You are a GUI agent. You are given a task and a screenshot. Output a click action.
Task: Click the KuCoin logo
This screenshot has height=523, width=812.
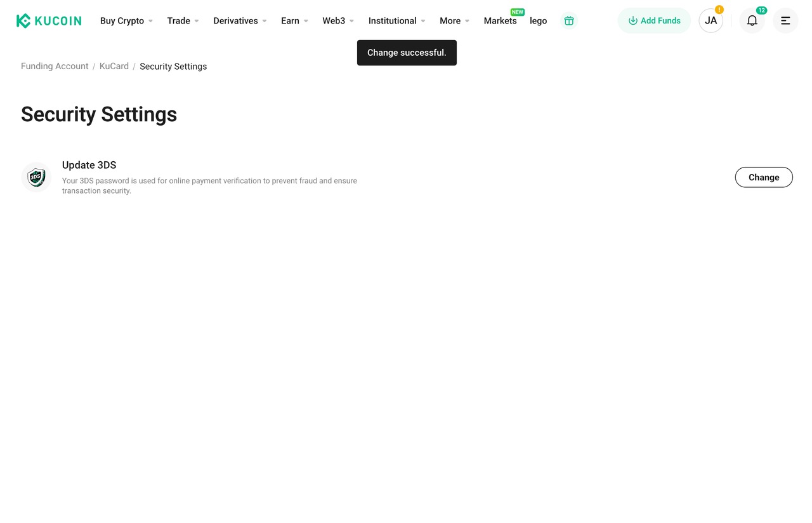click(x=49, y=21)
